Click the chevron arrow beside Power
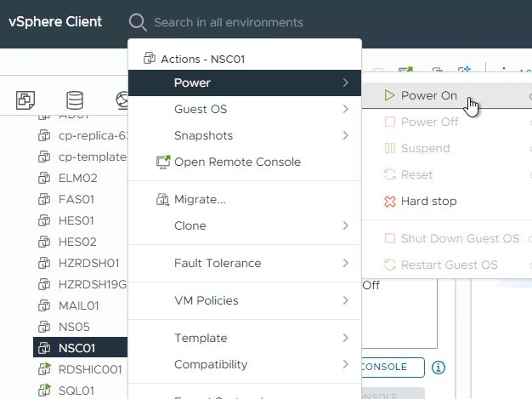 345,83
